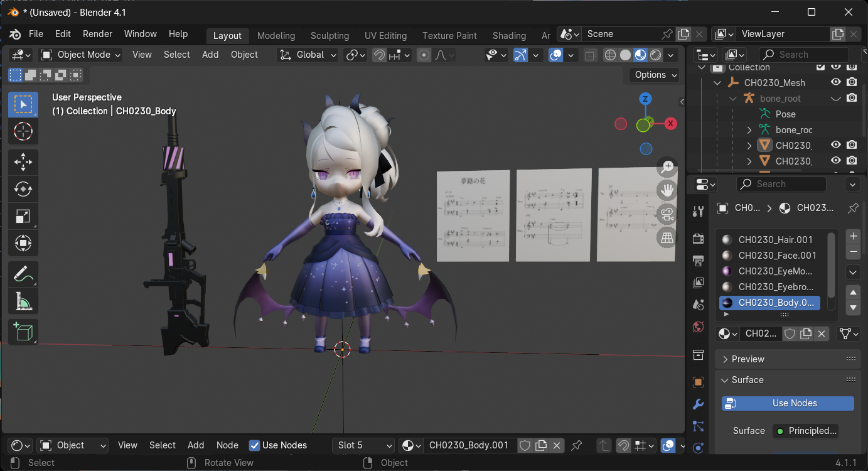Image resolution: width=868 pixels, height=471 pixels.
Task: Open the Scene properties tab
Action: pyautogui.click(x=698, y=305)
